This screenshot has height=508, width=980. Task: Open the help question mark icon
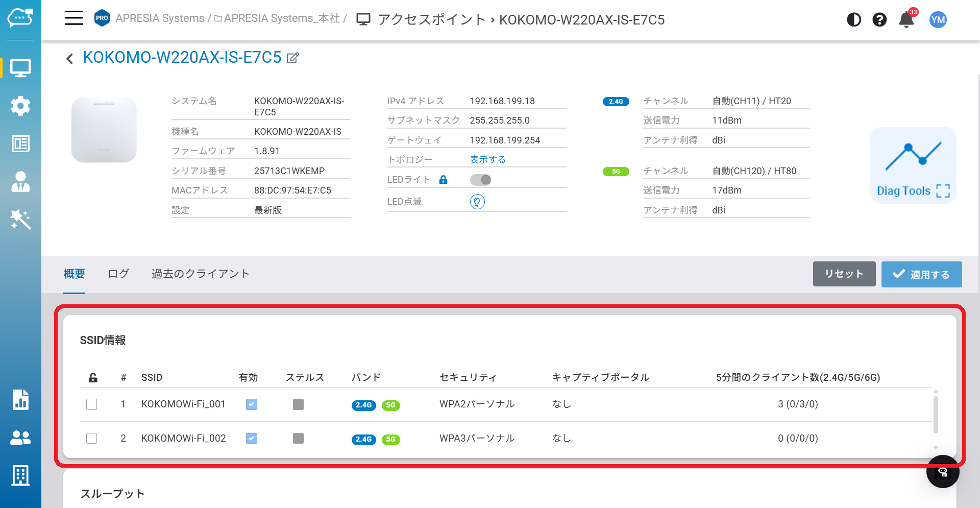pyautogui.click(x=879, y=20)
